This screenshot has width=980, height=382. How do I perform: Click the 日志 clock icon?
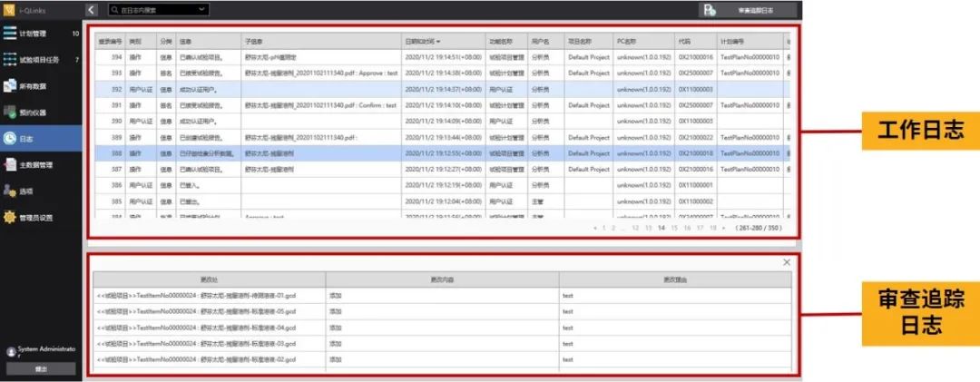[x=9, y=139]
